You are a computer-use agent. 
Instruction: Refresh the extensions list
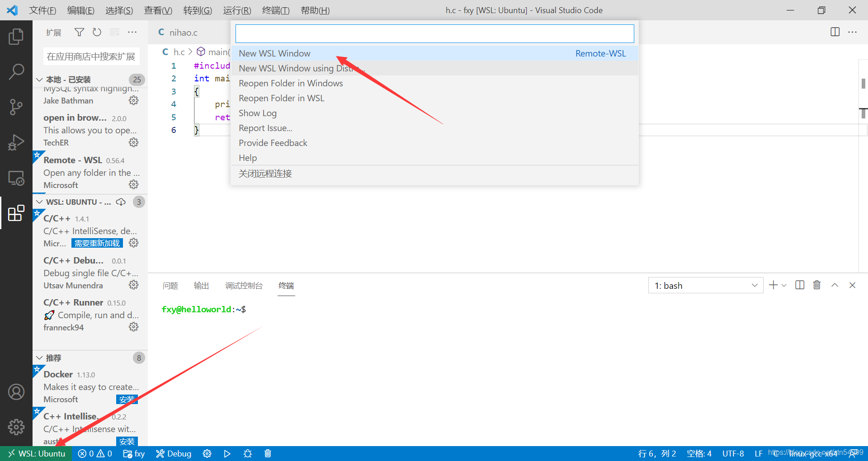click(x=97, y=32)
